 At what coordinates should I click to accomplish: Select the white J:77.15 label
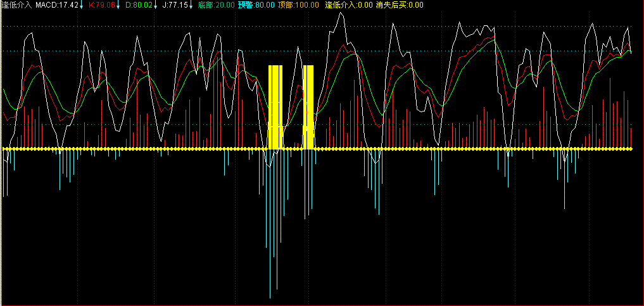(x=175, y=5)
